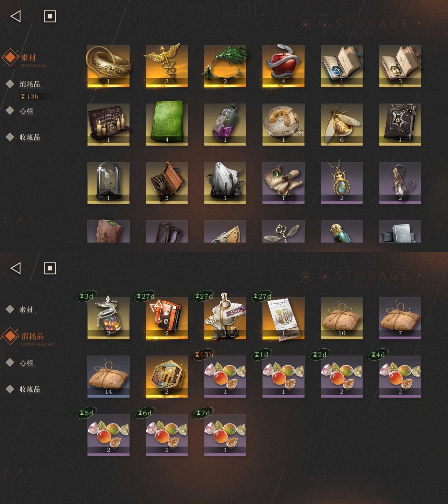Open the white ghost figure item

(x=225, y=183)
